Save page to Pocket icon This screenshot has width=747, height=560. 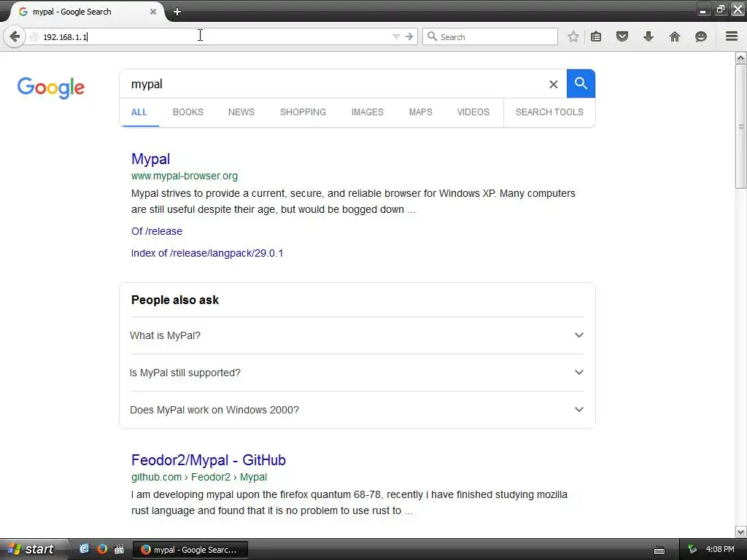click(x=622, y=36)
